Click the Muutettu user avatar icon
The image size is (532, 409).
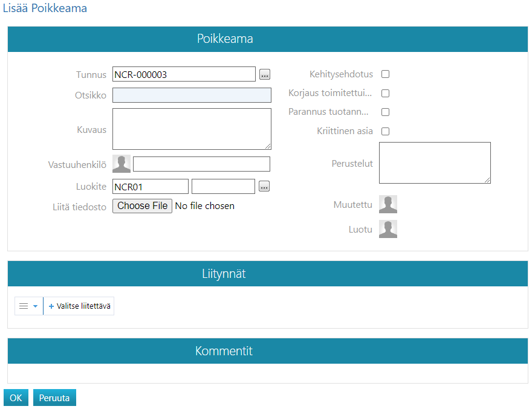pyautogui.click(x=388, y=205)
